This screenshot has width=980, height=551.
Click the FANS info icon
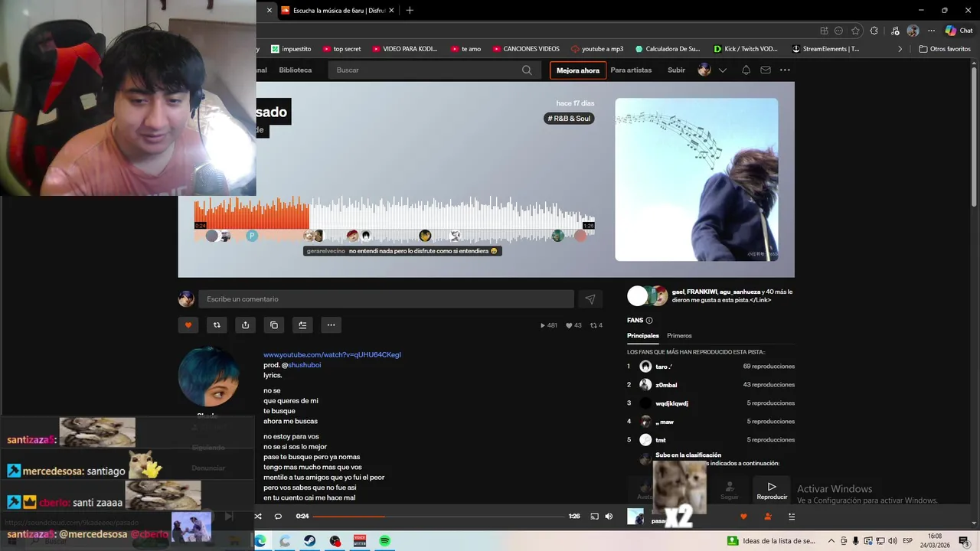649,321
